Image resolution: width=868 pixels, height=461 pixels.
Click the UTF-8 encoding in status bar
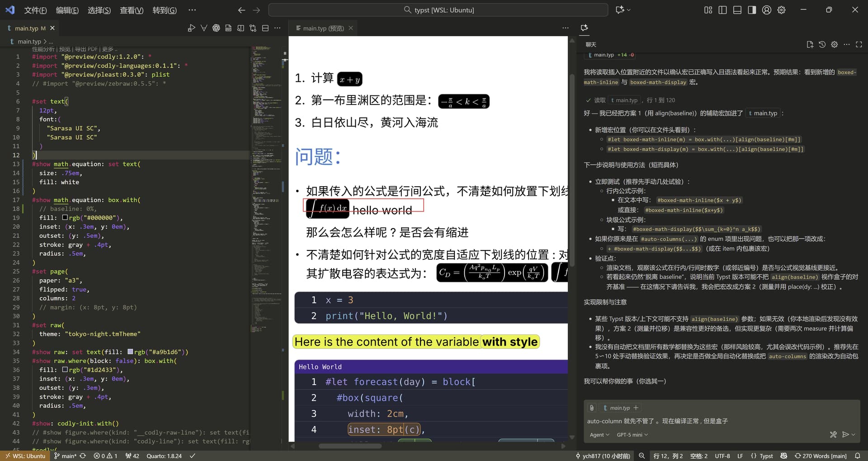point(722,456)
